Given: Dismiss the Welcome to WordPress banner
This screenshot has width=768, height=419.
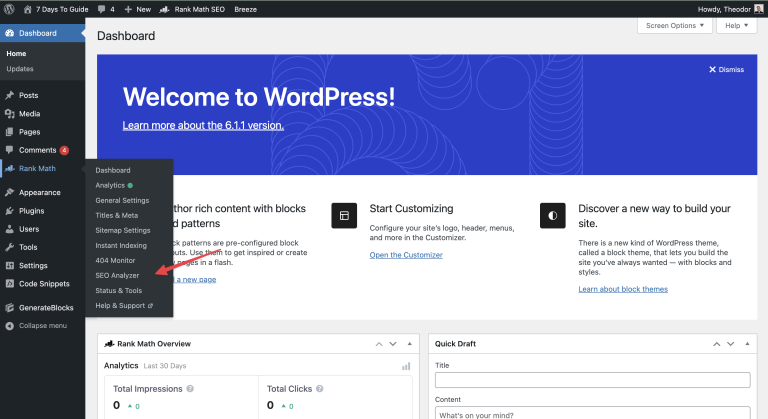Looking at the screenshot, I should pos(726,70).
